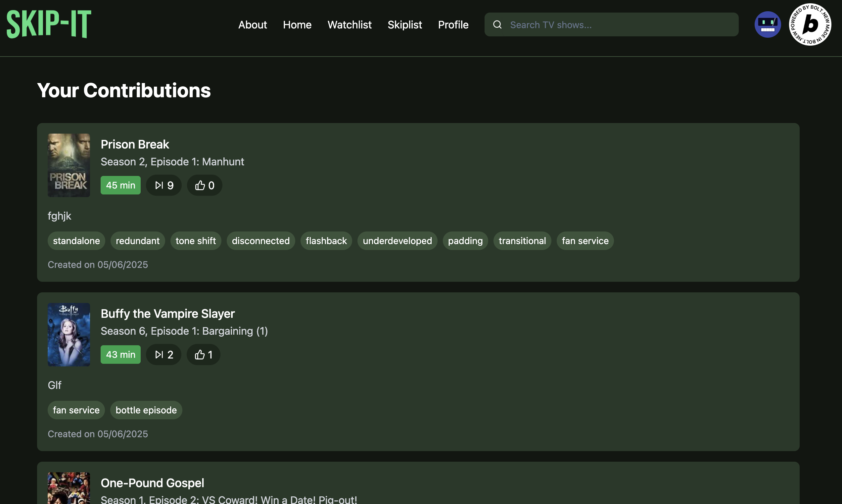
Task: Open the Watchlist page
Action: (349, 25)
